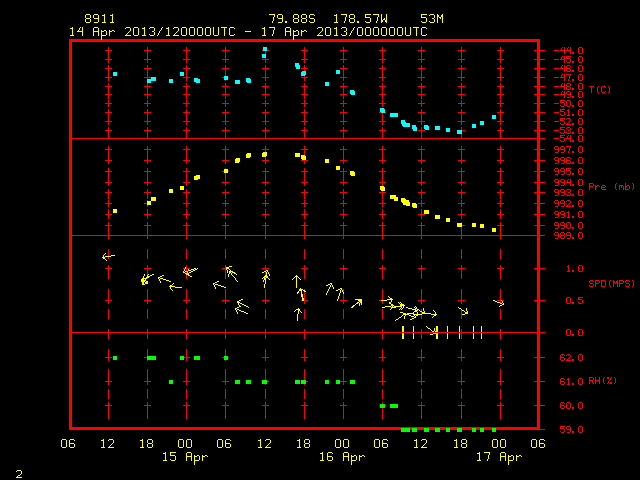Click the 62.0 humidity tick value
The width and height of the screenshot is (640, 480).
(571, 358)
